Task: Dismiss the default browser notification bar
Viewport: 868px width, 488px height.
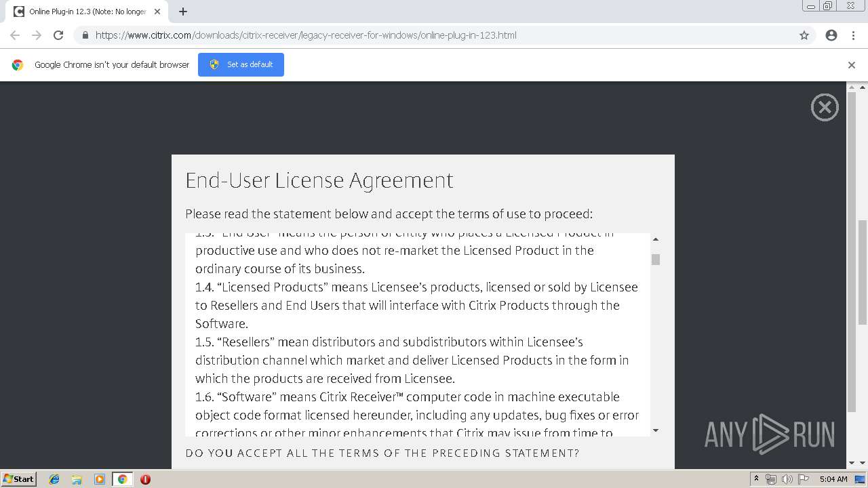Action: (x=852, y=65)
